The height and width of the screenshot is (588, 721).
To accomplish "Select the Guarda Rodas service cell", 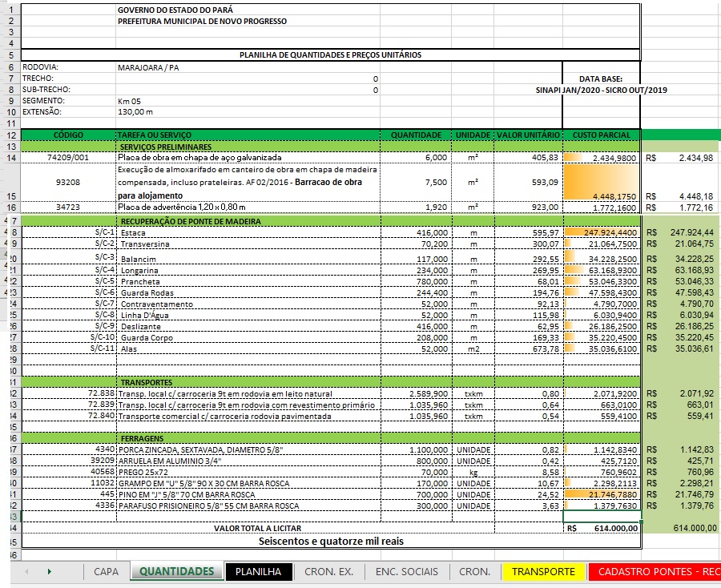I will [x=248, y=293].
